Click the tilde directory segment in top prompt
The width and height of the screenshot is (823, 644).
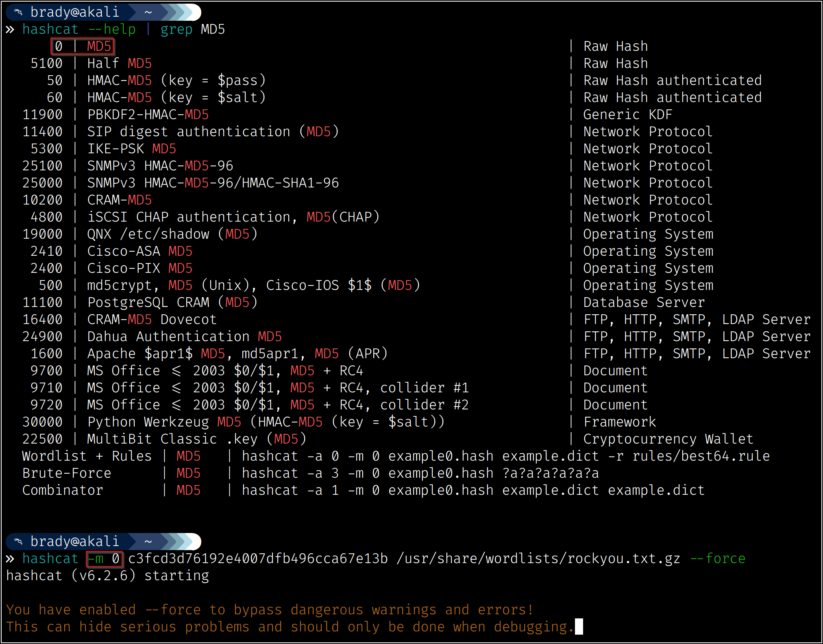pyautogui.click(x=148, y=13)
